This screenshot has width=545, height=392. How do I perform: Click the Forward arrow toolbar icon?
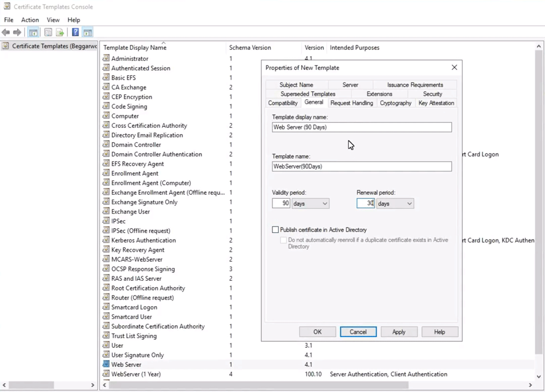click(17, 33)
